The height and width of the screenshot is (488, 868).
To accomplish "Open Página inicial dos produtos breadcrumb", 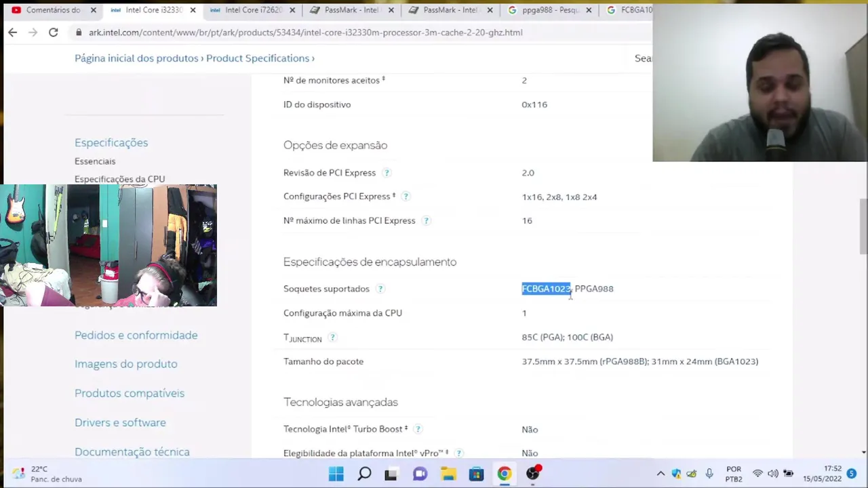I will point(136,58).
